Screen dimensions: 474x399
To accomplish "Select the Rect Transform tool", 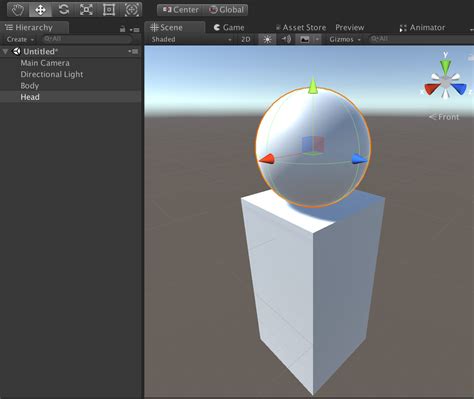I will coord(109,10).
